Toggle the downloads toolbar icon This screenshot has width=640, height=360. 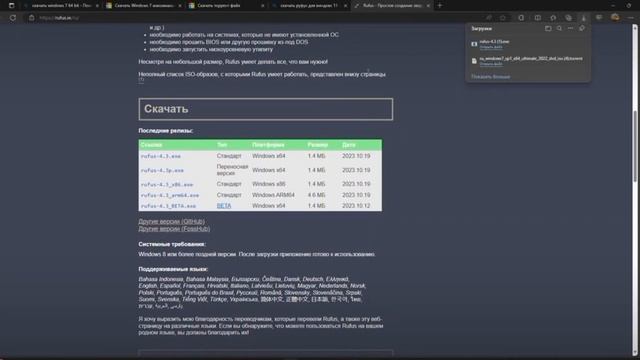coord(584,18)
